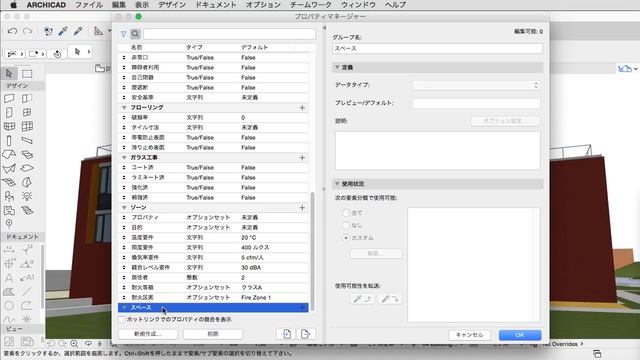Toggle ホットリンクでのプロパティの競合を表示 checkbox

point(122,319)
